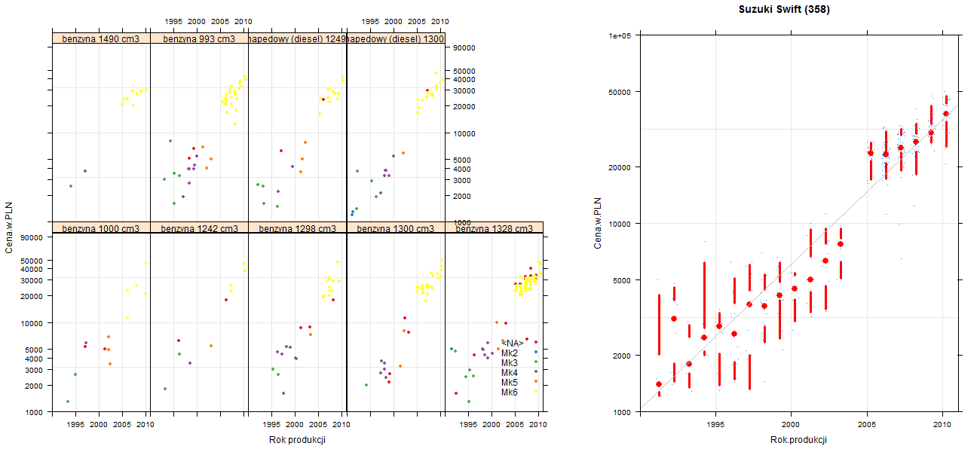Click the red median point for 2010 in Suzuki Swift plot
The width and height of the screenshot is (980, 452).
click(x=945, y=114)
